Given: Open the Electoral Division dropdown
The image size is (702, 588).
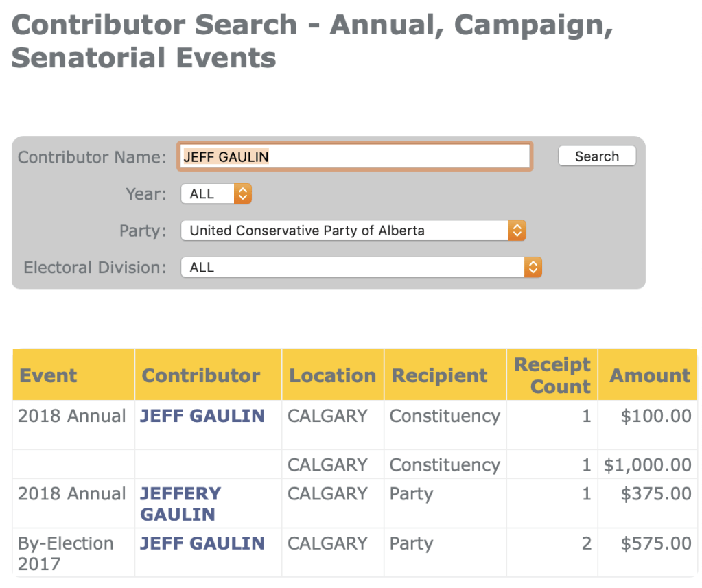Looking at the screenshot, I should 361,267.
